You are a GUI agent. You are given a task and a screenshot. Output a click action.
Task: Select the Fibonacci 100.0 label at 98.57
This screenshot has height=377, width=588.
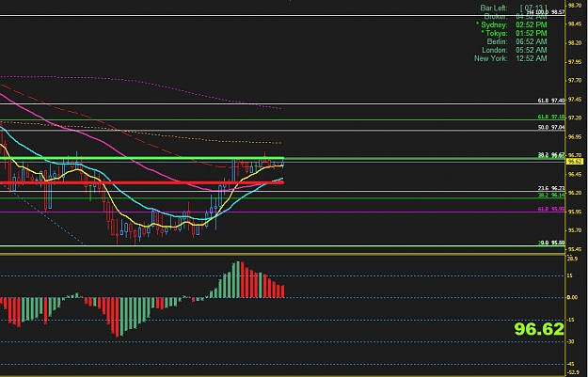[x=548, y=12]
